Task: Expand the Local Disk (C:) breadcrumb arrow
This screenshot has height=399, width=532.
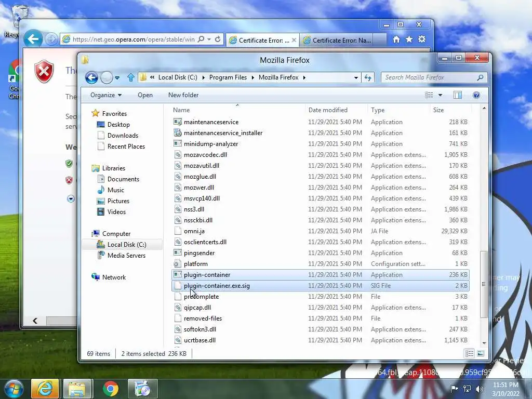Action: coord(203,78)
